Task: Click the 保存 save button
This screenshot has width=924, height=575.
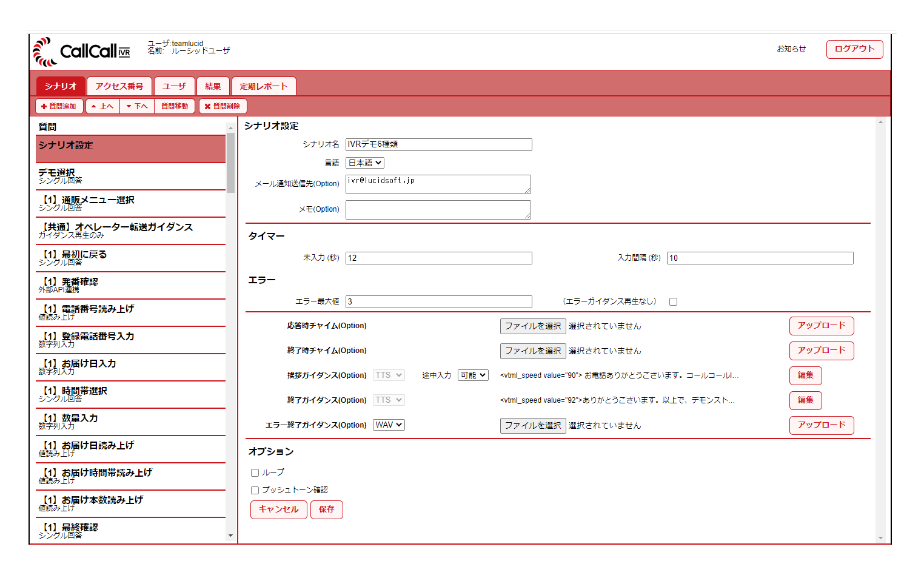Action: click(x=326, y=509)
